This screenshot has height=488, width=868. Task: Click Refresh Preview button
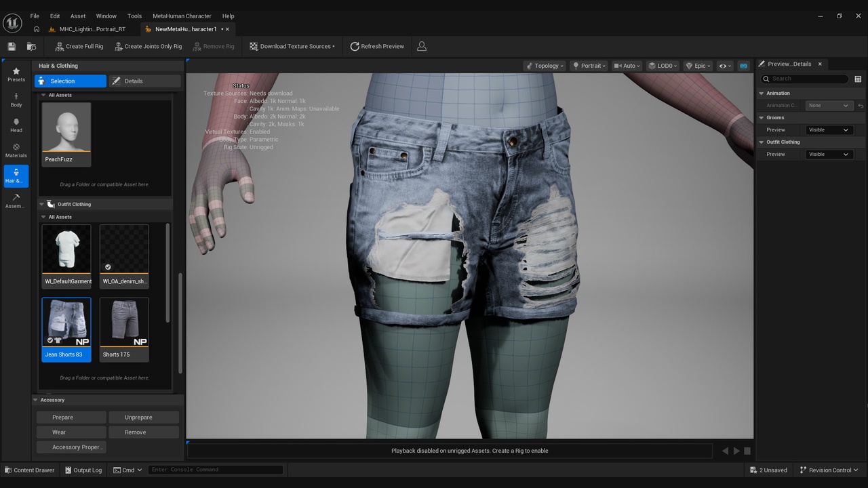[377, 46]
